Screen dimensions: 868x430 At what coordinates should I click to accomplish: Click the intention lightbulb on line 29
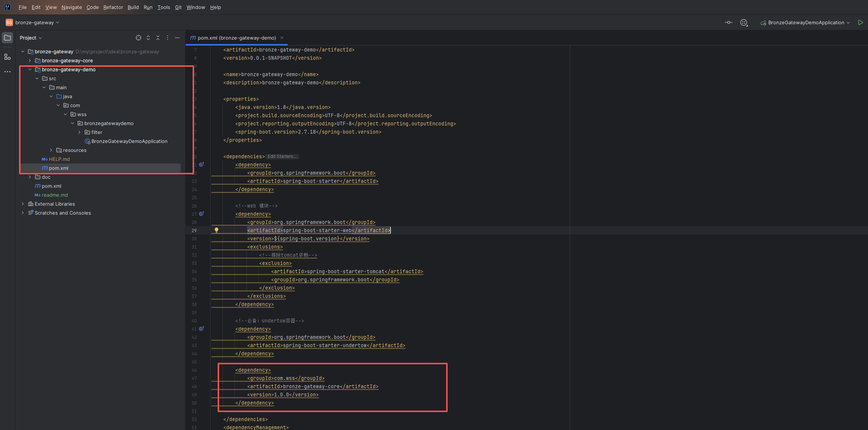(x=216, y=230)
